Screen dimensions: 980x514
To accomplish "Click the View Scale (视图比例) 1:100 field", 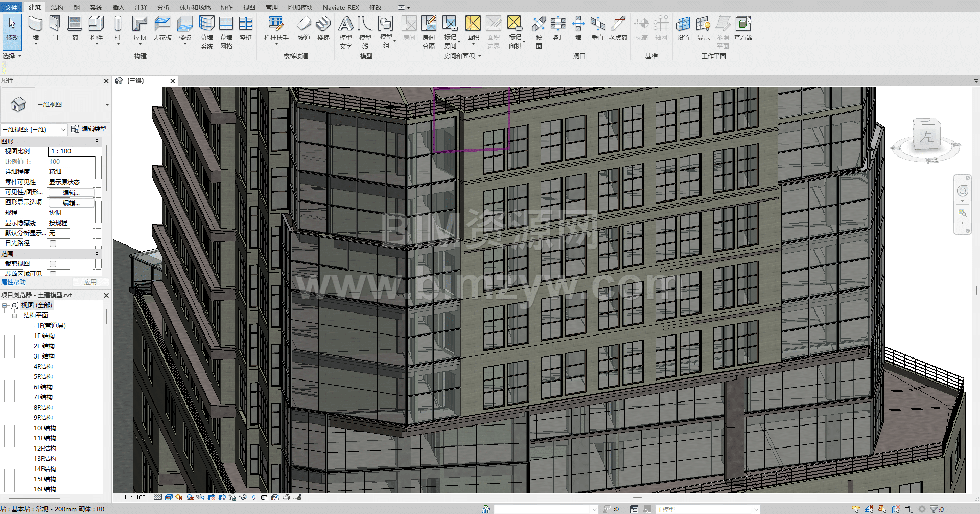I will point(72,151).
